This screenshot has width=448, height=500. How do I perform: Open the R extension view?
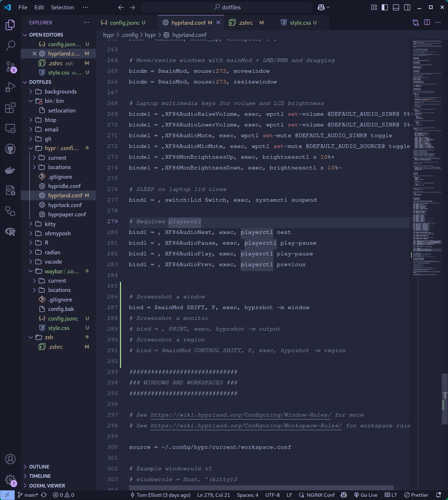tap(10, 232)
